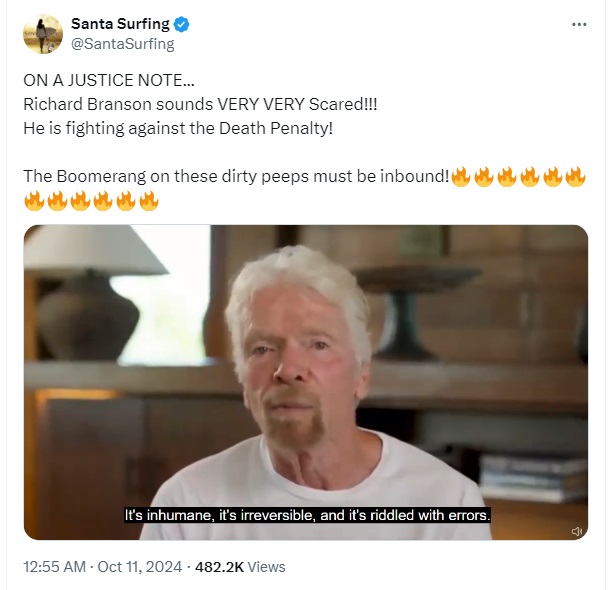Click the word 'Views' beside 482.2K
This screenshot has width=612, height=590.
pos(267,567)
